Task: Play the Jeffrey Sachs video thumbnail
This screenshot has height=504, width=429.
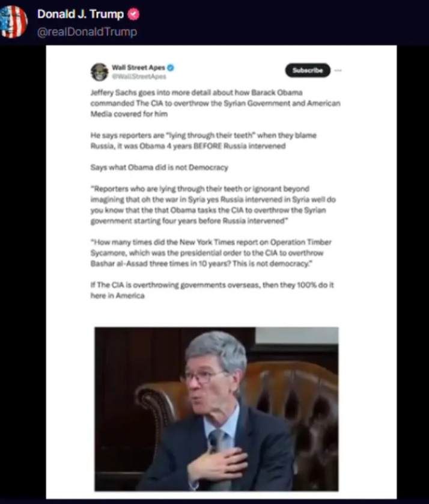Action: click(216, 409)
